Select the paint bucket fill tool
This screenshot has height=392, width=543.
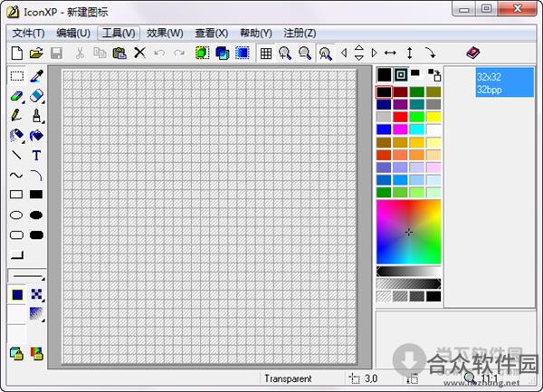pos(36,136)
